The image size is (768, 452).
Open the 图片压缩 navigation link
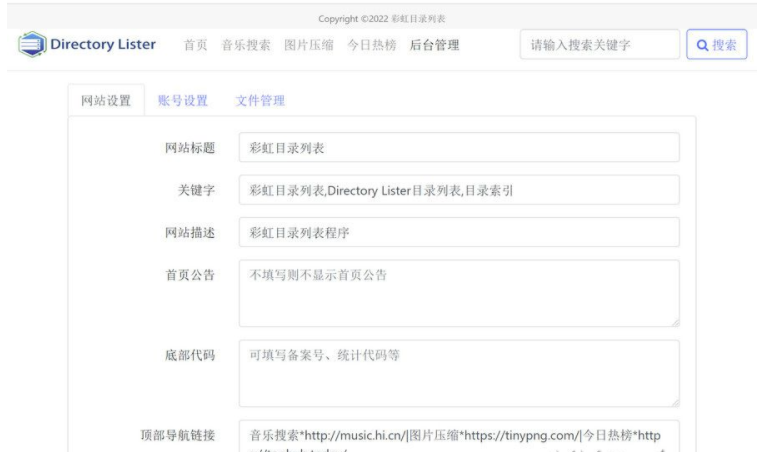[x=309, y=45]
